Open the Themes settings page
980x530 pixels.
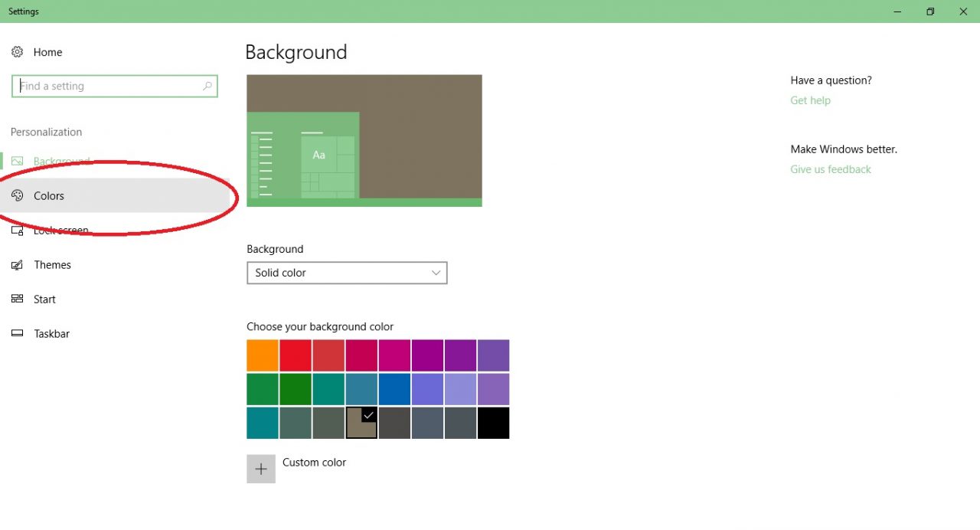point(52,265)
